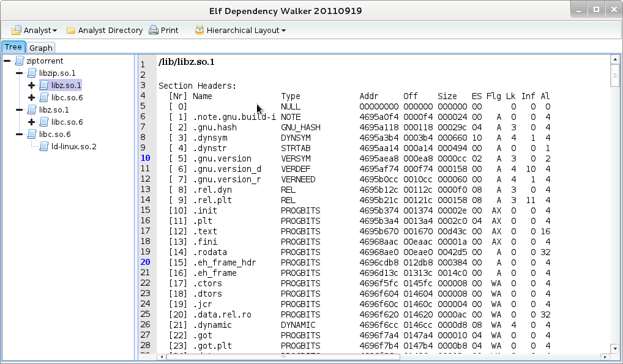Select the ziptorrent tree item
Screen dimensions: 623x364
[x=45, y=61]
